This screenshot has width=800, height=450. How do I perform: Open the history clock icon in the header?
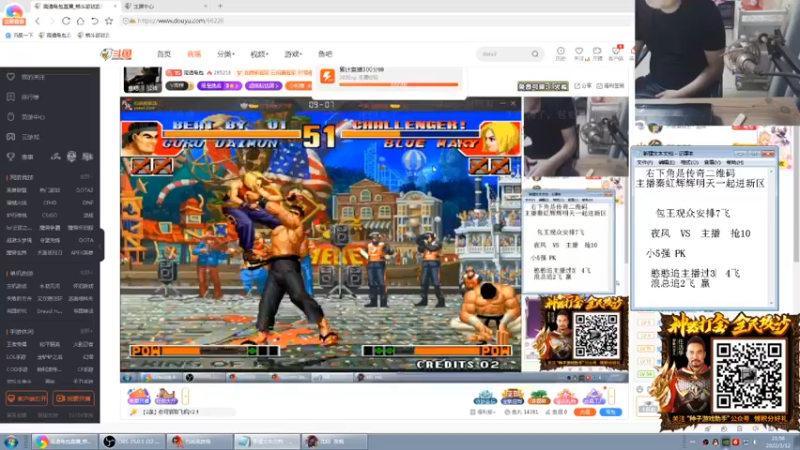point(560,53)
